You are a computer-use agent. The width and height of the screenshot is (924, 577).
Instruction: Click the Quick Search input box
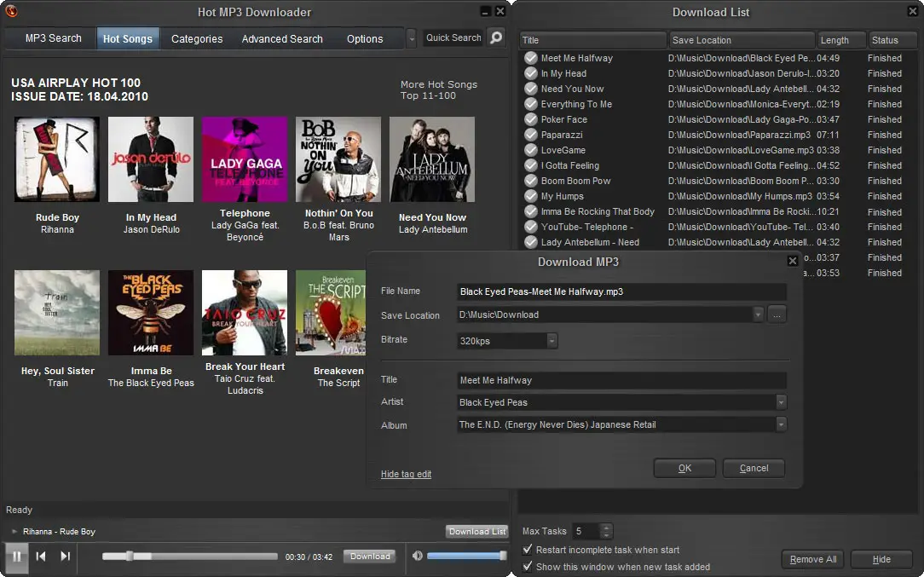click(453, 38)
